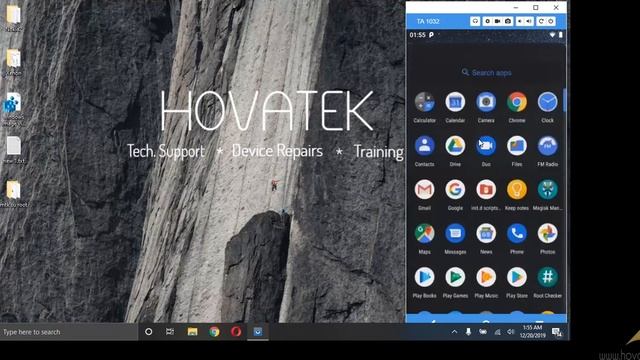Open the Google app
Screen dimensions: 640x360
[x=455, y=190]
